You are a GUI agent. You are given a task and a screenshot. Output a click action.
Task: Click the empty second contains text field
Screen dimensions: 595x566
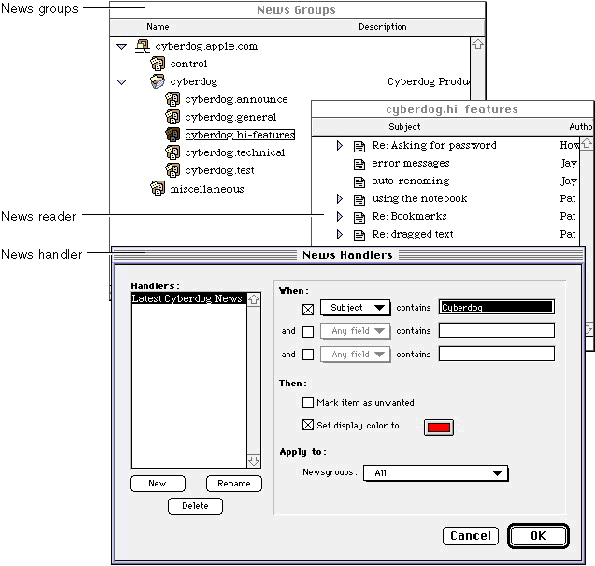point(496,330)
